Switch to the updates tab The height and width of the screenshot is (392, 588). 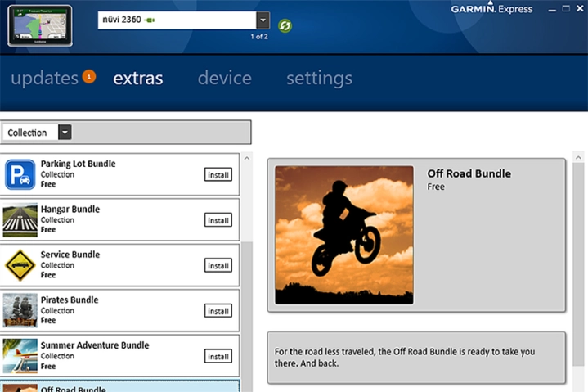44,78
